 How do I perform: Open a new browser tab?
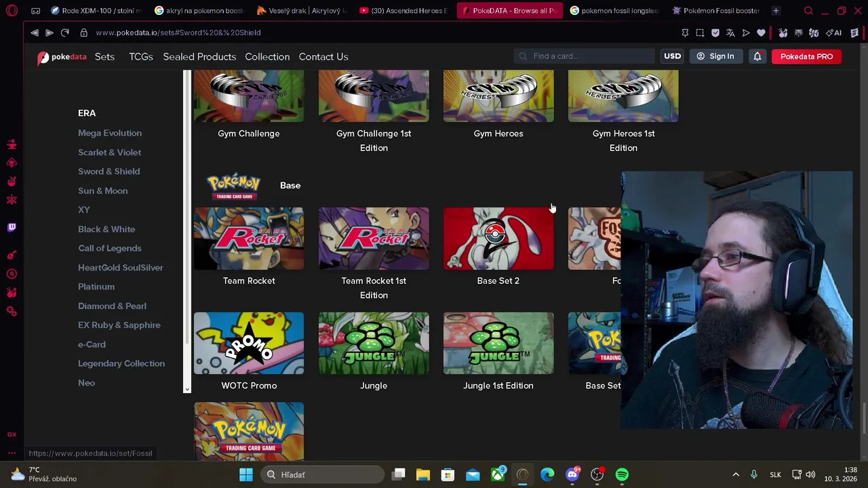(x=776, y=11)
